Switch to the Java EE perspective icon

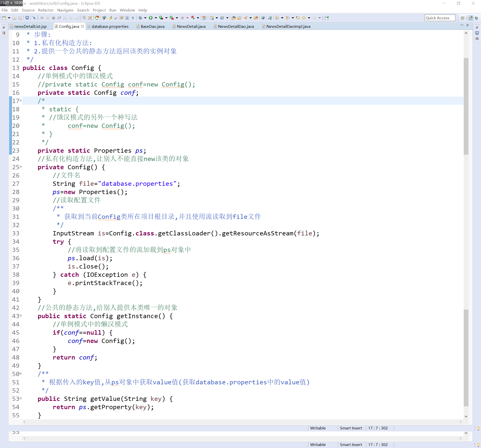tap(470, 18)
